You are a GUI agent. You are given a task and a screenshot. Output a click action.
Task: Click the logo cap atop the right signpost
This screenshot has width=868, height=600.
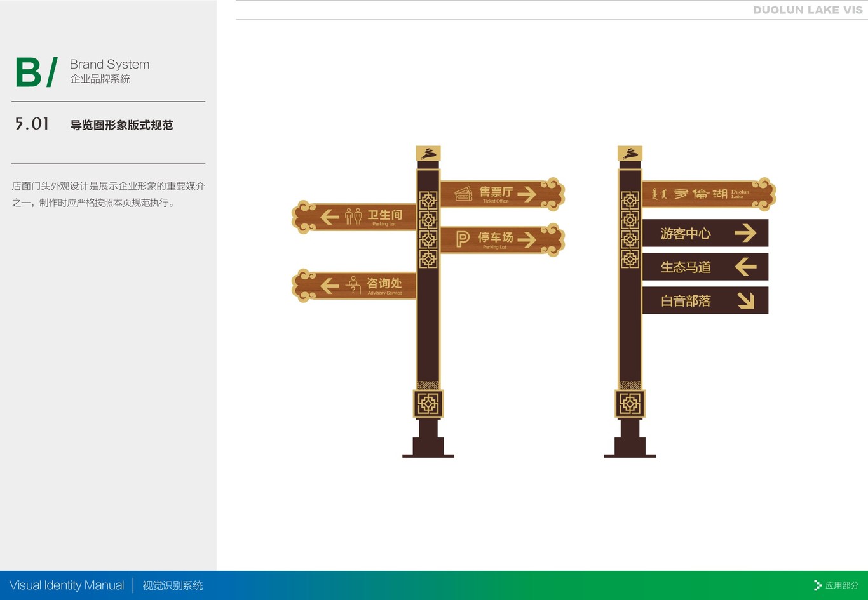pyautogui.click(x=630, y=153)
